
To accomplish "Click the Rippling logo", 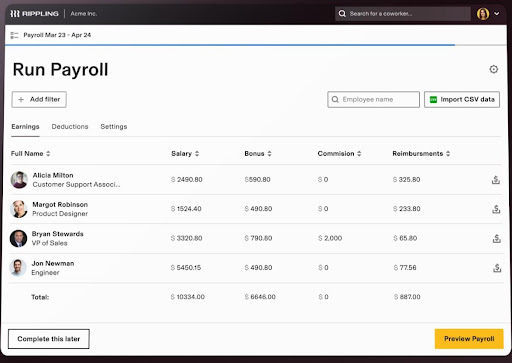I will [x=34, y=14].
